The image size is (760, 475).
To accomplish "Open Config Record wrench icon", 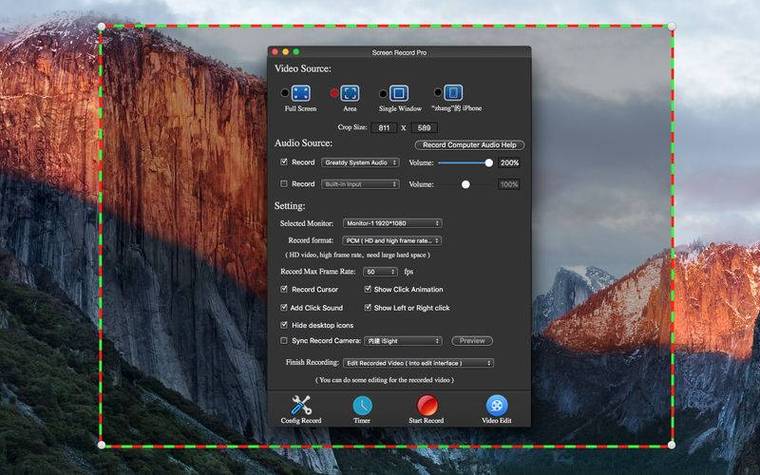I will (301, 405).
